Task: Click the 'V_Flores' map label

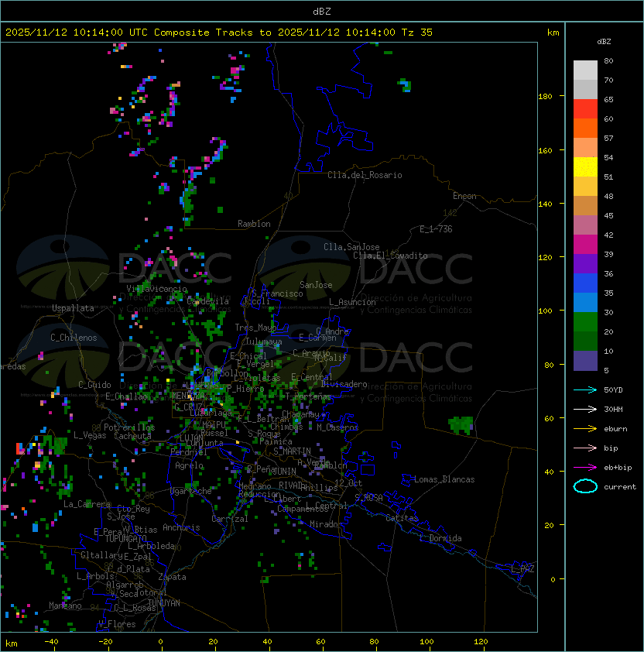Action: coord(117,624)
